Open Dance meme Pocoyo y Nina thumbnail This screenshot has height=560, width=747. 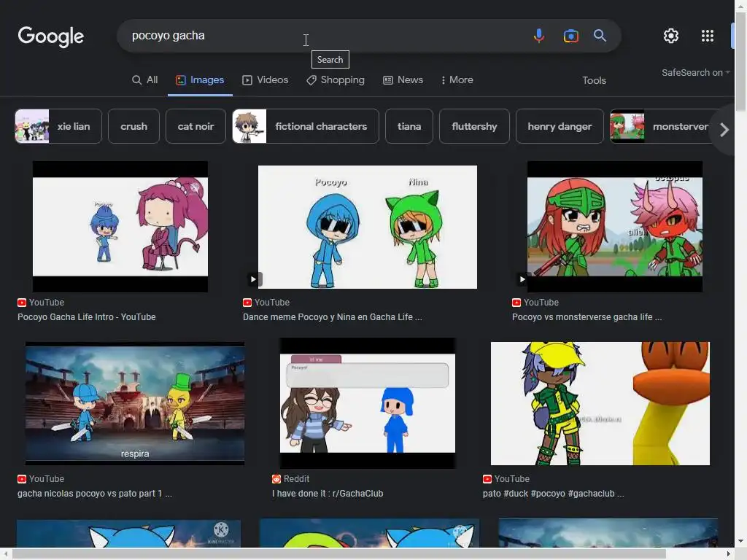(368, 227)
